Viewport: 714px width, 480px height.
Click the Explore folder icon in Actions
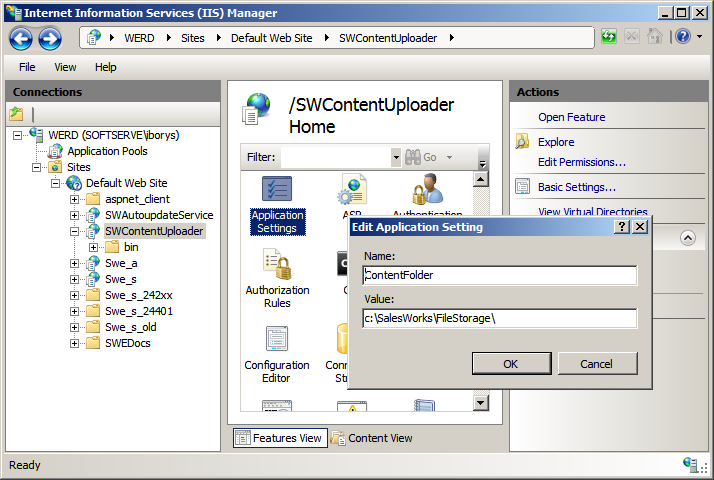[522, 142]
